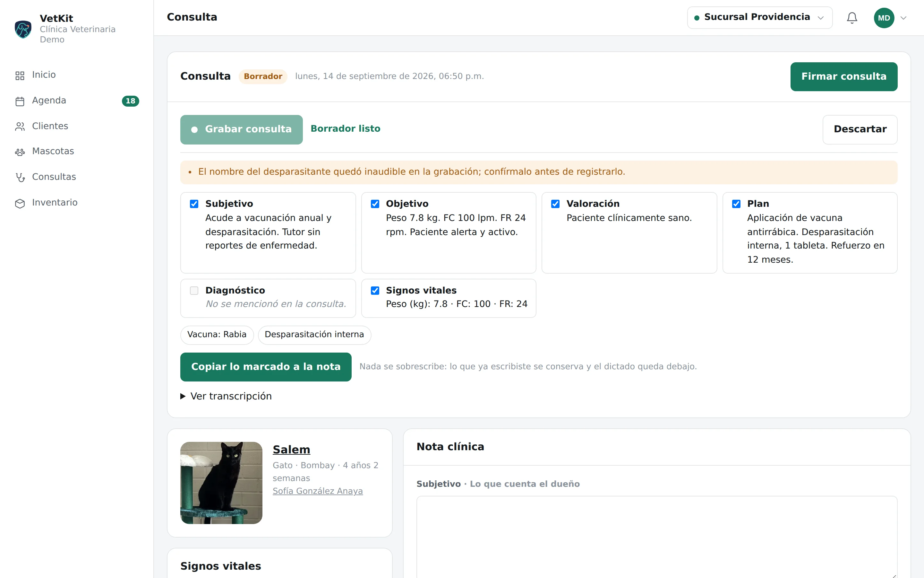924x578 pixels.
Task: Focus the Subjetivo note text area
Action: point(657,537)
